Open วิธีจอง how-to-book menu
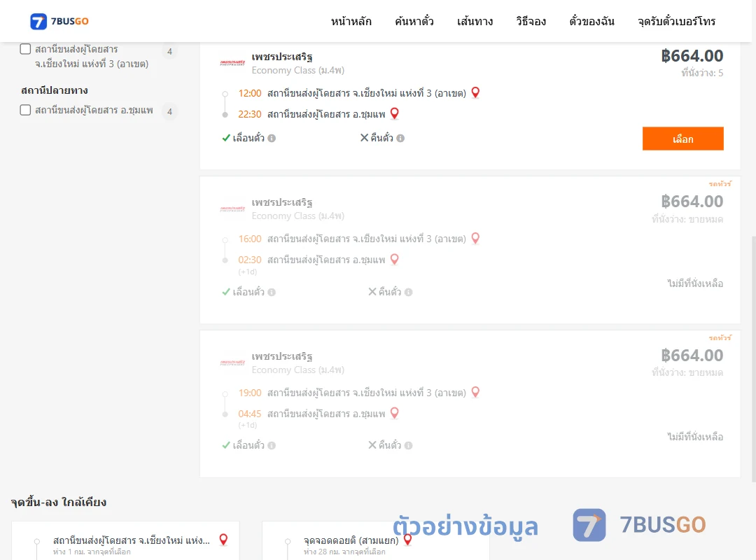Screen dimensions: 756x560 (x=531, y=21)
